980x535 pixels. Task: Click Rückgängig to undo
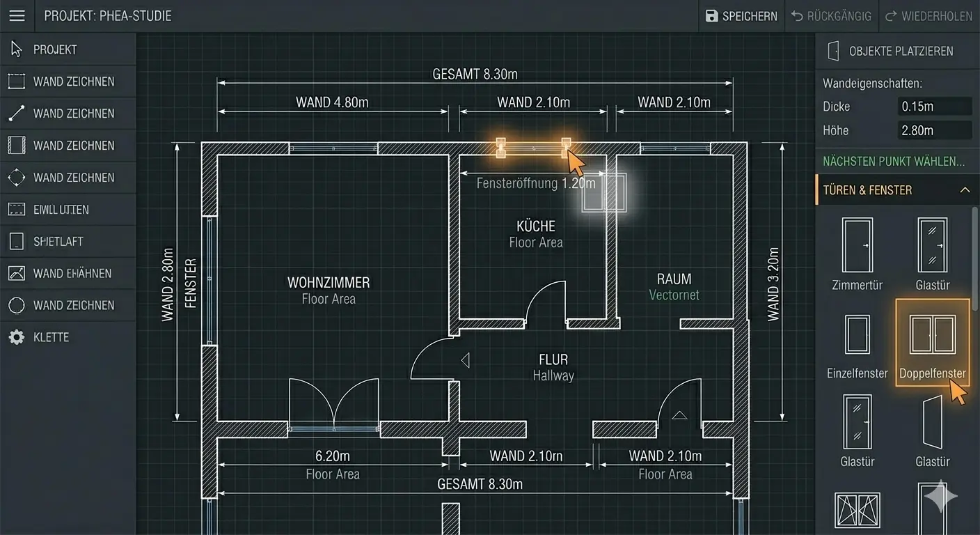point(831,16)
